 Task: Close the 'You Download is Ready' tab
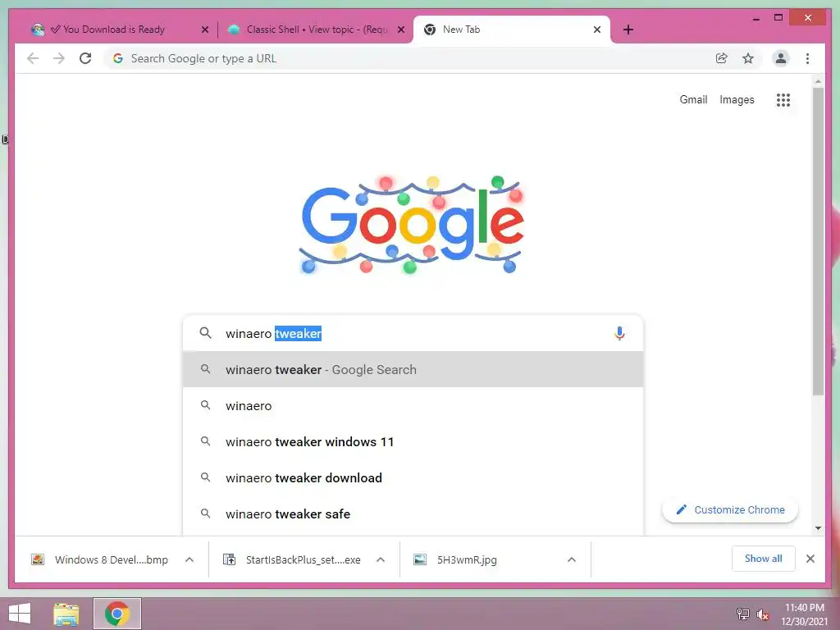tap(204, 30)
